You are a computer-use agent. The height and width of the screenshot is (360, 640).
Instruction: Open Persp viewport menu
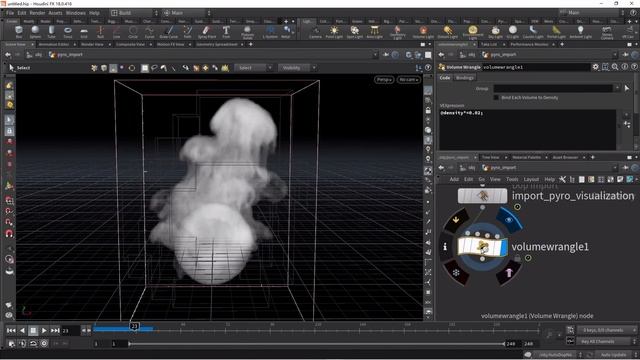tap(384, 80)
